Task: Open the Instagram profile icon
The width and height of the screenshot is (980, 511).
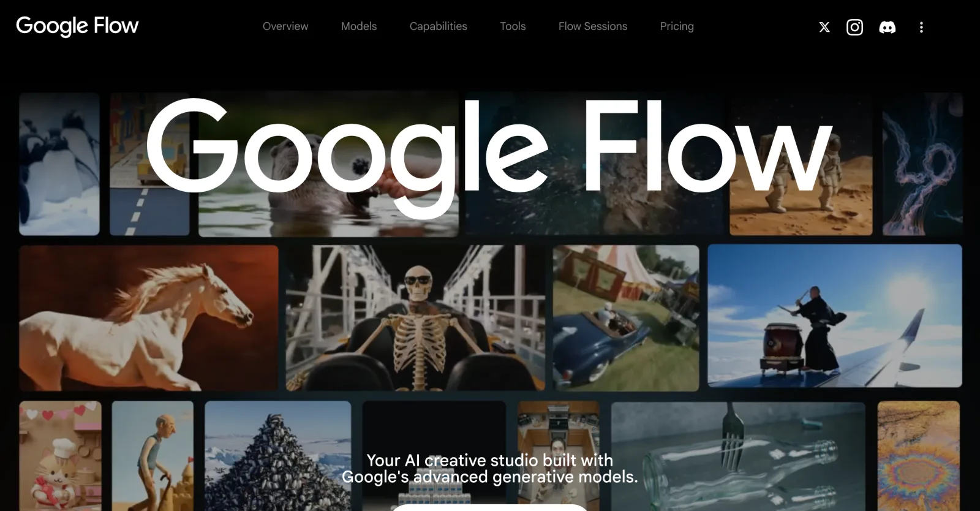Action: click(854, 27)
